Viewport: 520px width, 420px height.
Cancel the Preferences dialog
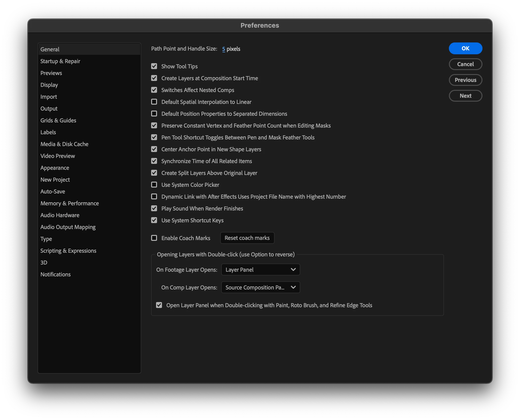pyautogui.click(x=465, y=64)
